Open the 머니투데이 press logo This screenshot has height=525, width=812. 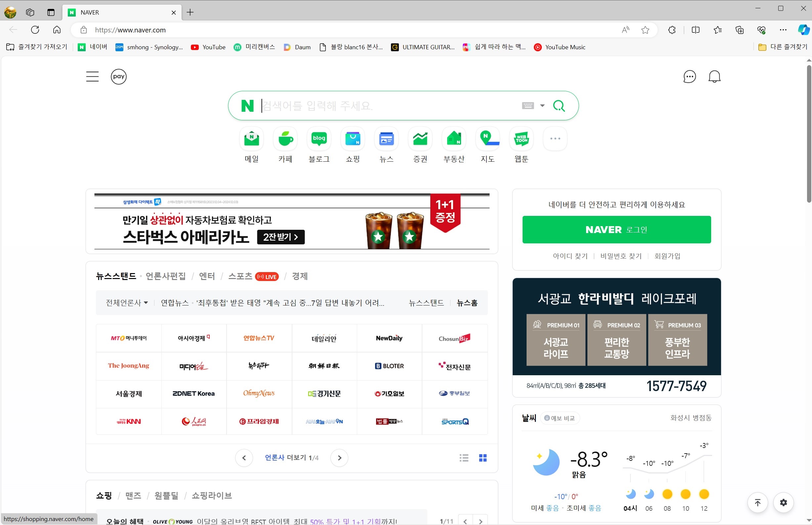click(129, 338)
